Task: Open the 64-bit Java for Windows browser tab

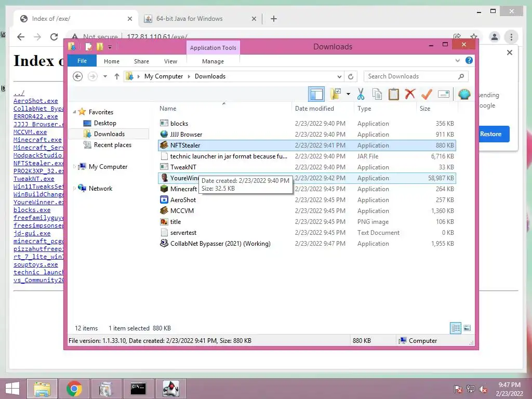Action: click(200, 19)
